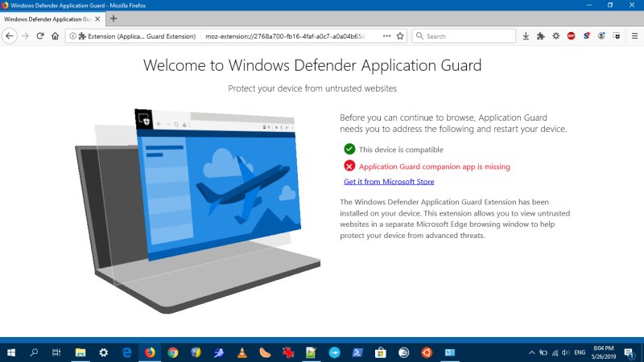
Task: Open the page actions three-dot menu
Action: pyautogui.click(x=386, y=36)
